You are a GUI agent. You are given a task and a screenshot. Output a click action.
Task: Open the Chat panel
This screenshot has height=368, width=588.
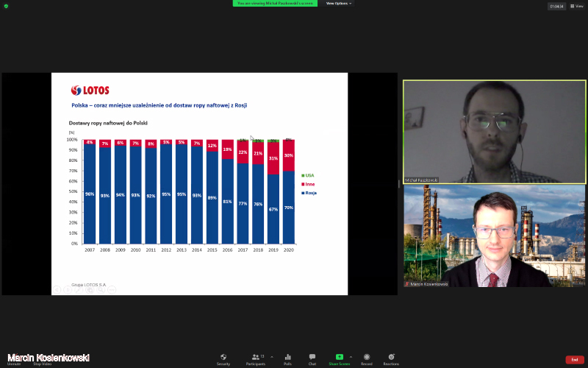coord(312,358)
